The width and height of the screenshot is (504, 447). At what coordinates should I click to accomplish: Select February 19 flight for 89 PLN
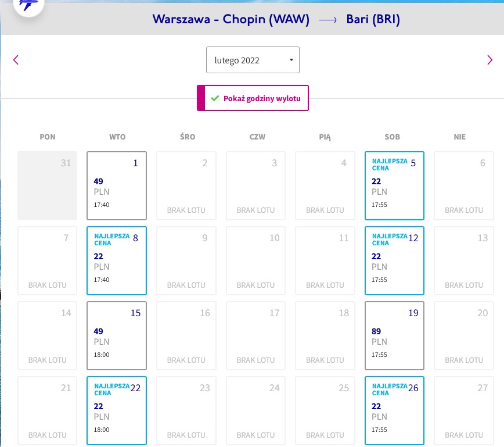point(394,335)
